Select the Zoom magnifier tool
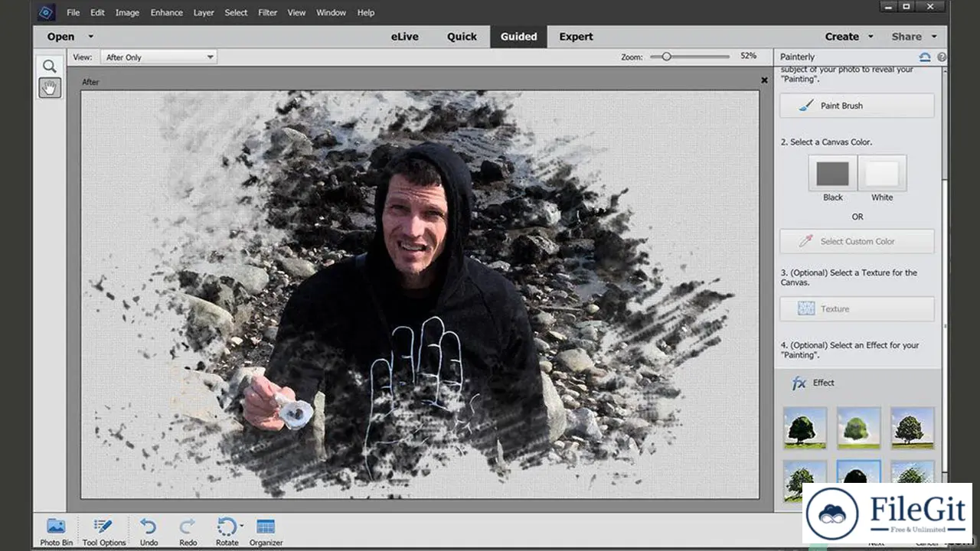 pos(50,67)
